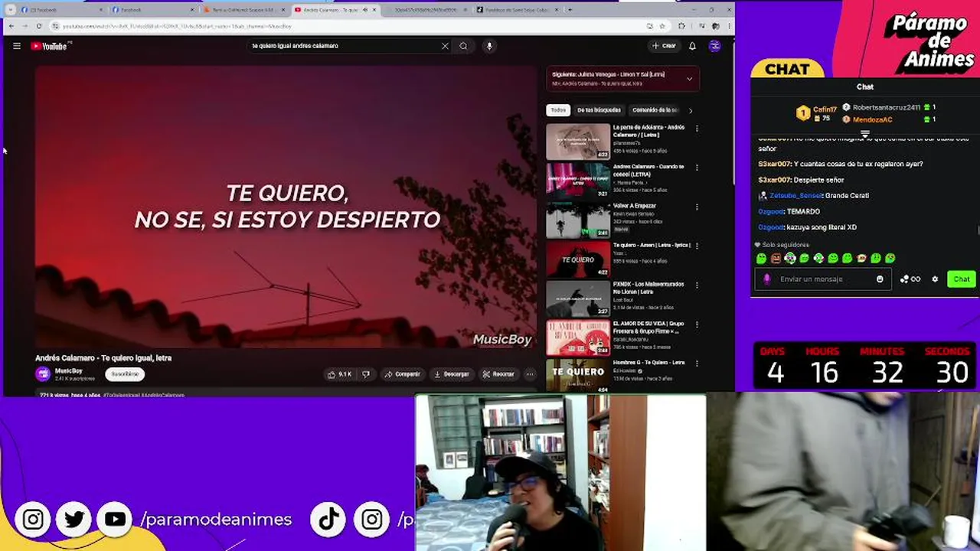Clear the YouTube search text
The height and width of the screenshot is (551, 980).
point(445,46)
